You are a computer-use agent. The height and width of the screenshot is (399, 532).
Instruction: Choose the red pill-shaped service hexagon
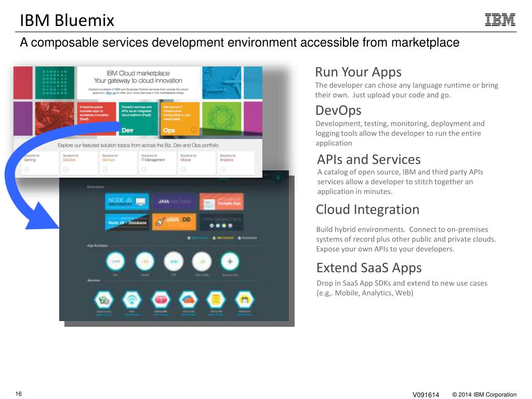[161, 300]
